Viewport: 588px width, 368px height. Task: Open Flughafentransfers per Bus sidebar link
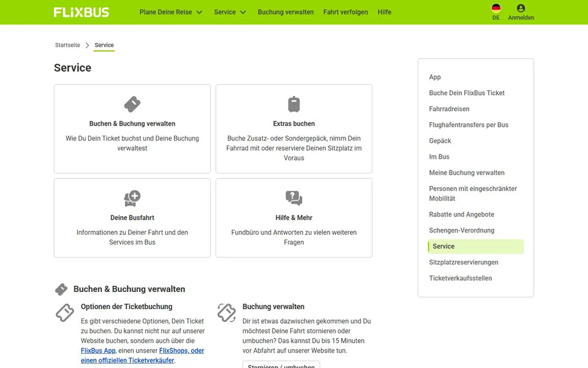coord(469,125)
